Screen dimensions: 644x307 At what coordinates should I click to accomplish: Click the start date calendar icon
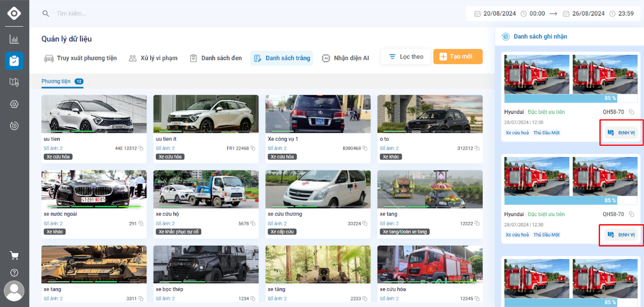[477, 13]
